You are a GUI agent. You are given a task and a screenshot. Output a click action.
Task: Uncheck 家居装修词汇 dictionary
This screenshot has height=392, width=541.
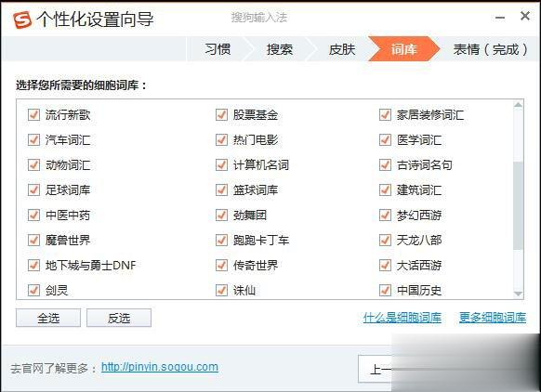coord(385,114)
